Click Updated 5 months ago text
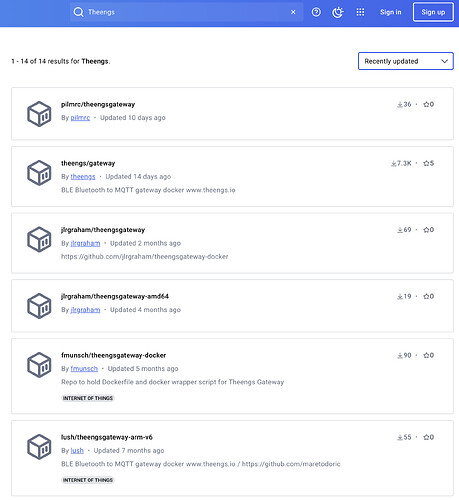 click(143, 369)
